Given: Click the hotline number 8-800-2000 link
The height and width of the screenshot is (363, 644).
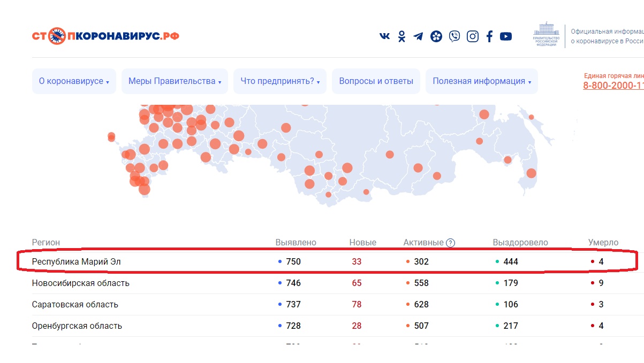Looking at the screenshot, I should click(x=613, y=86).
